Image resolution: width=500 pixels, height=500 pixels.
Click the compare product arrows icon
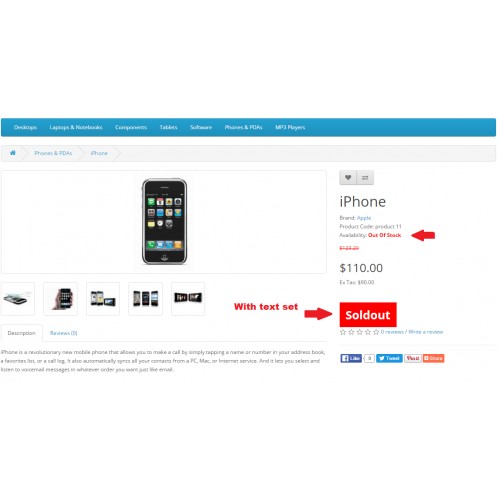365,177
